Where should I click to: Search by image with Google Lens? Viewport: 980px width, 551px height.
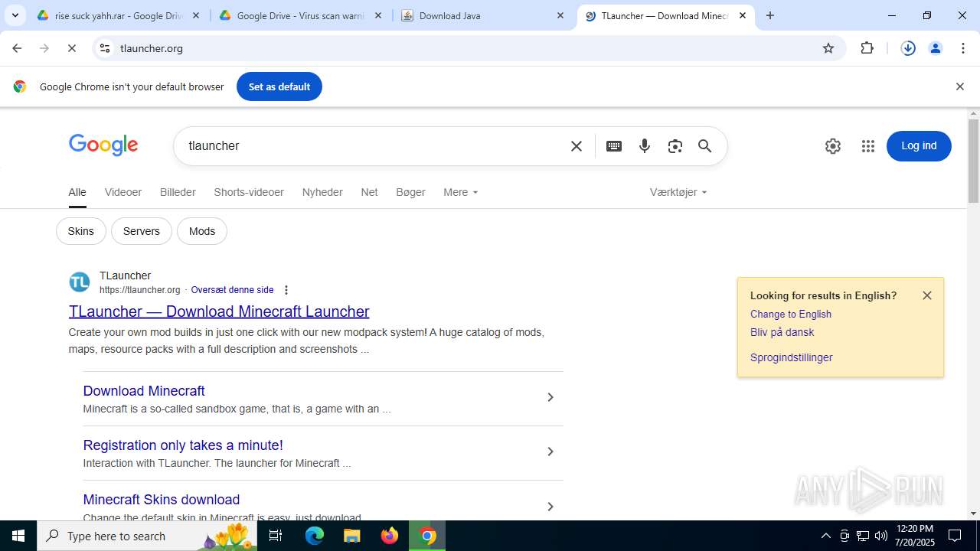[675, 146]
